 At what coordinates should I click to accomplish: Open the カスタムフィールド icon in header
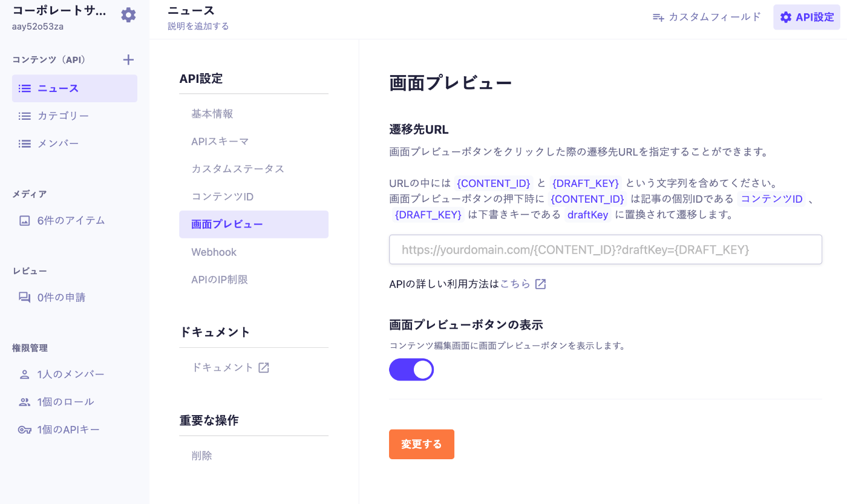[x=658, y=17]
